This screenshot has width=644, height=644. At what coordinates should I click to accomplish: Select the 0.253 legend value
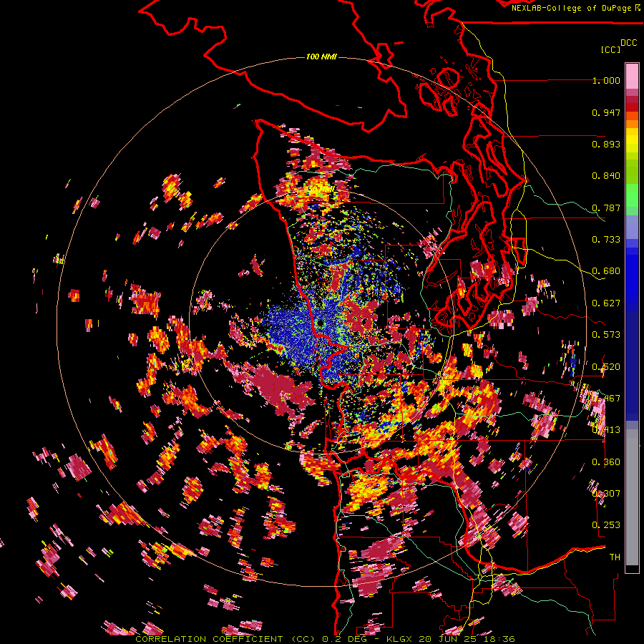(606, 525)
